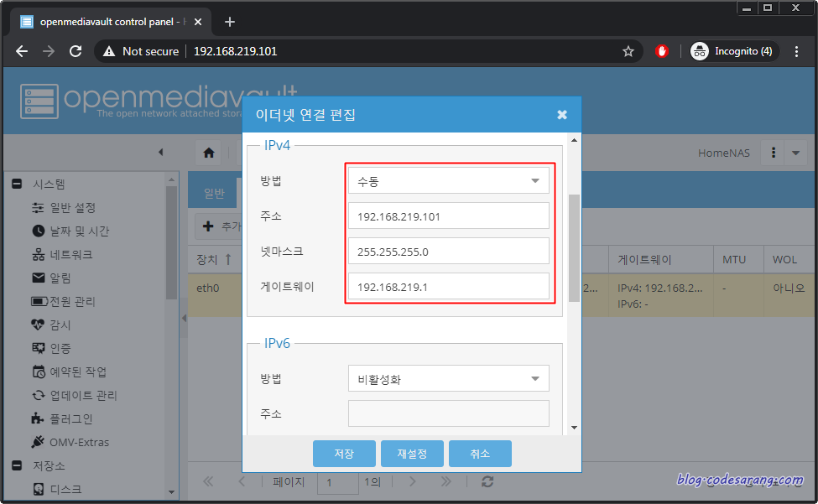This screenshot has height=504, width=818.
Task: Open 플러그인 in sidebar
Action: pyautogui.click(x=71, y=418)
